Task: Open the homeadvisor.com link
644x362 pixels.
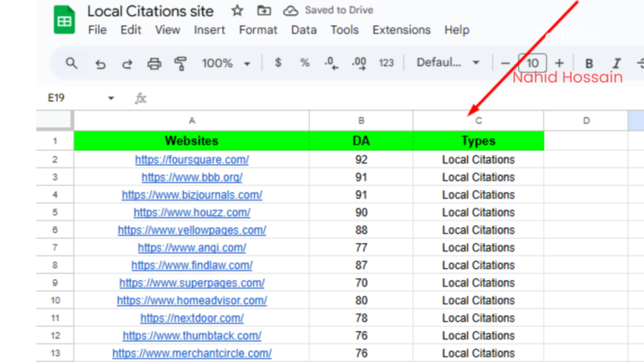Action: click(x=192, y=301)
